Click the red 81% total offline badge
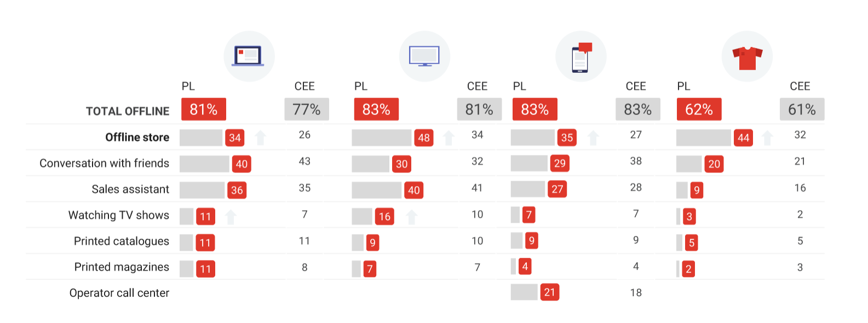The width and height of the screenshot is (868, 323). tap(204, 109)
